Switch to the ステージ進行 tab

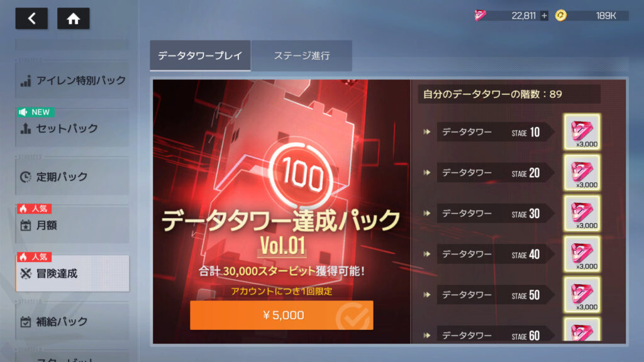[302, 55]
